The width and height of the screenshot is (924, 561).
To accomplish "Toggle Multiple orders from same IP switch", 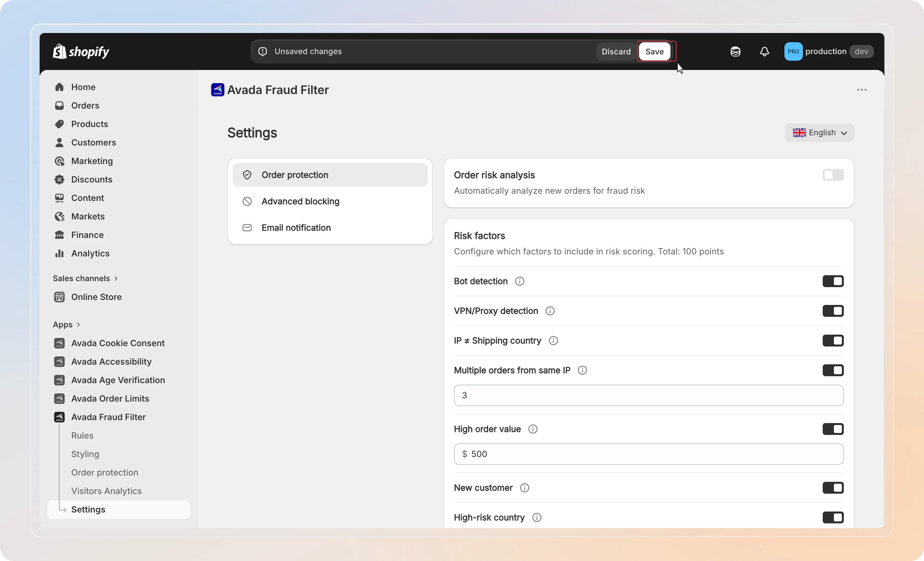I will 833,371.
